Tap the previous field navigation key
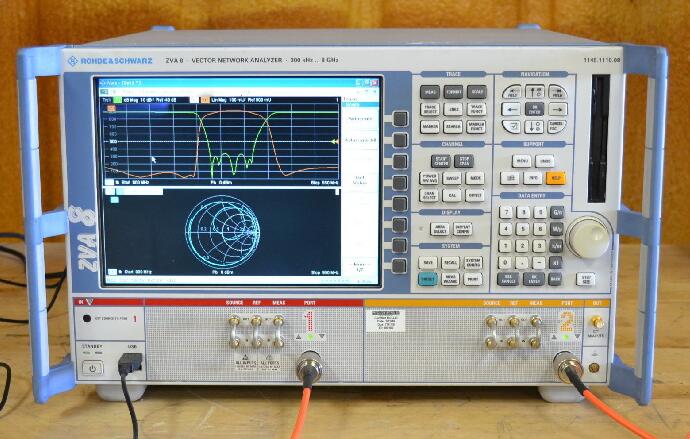 (512, 92)
